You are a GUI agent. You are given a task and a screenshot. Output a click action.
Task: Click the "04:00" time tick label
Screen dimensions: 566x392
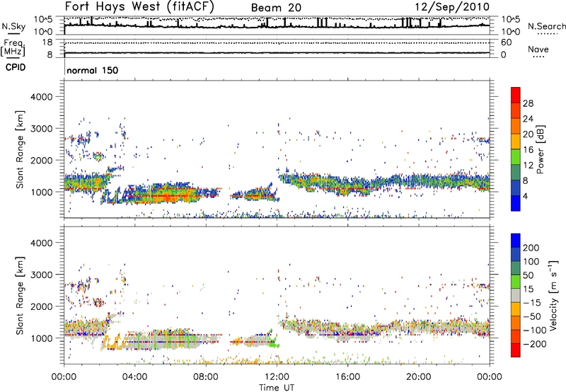pyautogui.click(x=135, y=377)
